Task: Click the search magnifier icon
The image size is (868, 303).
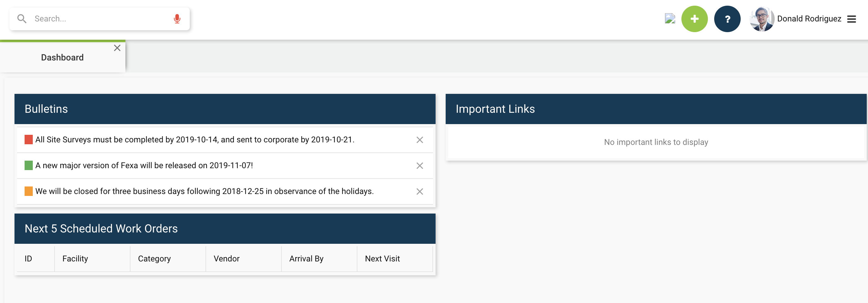Action: tap(21, 19)
